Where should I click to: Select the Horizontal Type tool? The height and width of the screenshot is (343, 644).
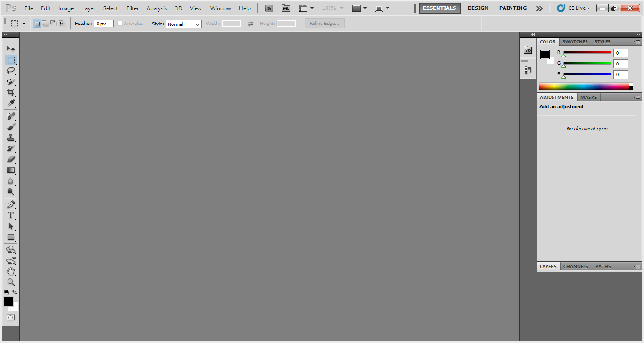click(x=10, y=215)
